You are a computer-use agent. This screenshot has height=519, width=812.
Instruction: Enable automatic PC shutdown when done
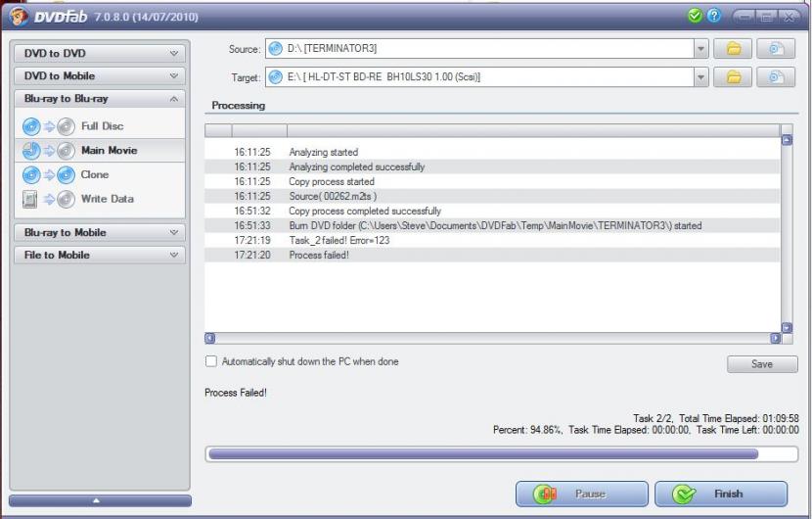[211, 362]
